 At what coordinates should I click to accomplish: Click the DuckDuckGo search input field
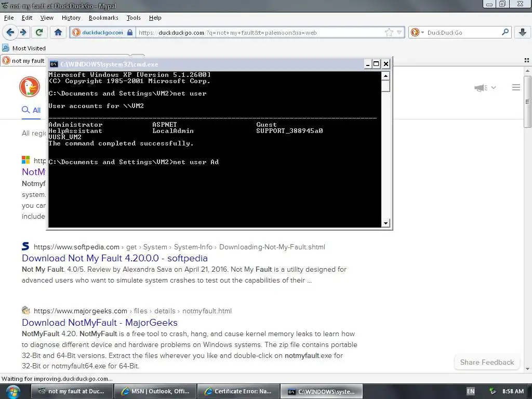point(463,33)
